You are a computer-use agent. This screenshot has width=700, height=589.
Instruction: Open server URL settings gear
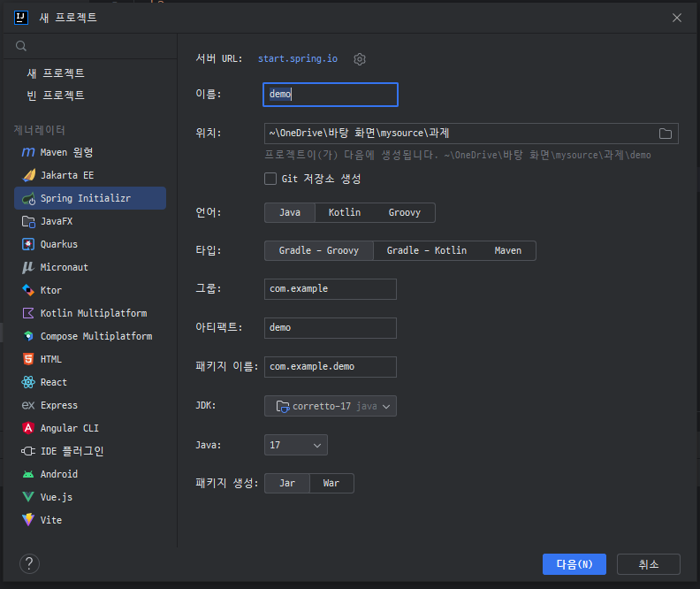coord(360,59)
